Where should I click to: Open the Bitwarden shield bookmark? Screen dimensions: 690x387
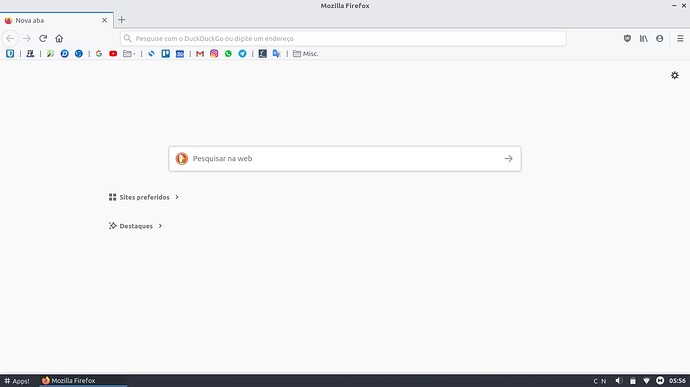pos(10,54)
